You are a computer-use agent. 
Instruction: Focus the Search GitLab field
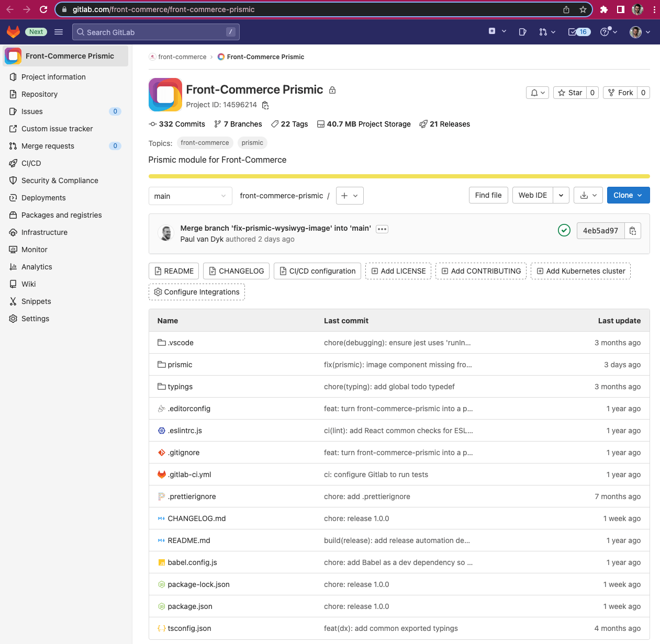click(x=156, y=32)
